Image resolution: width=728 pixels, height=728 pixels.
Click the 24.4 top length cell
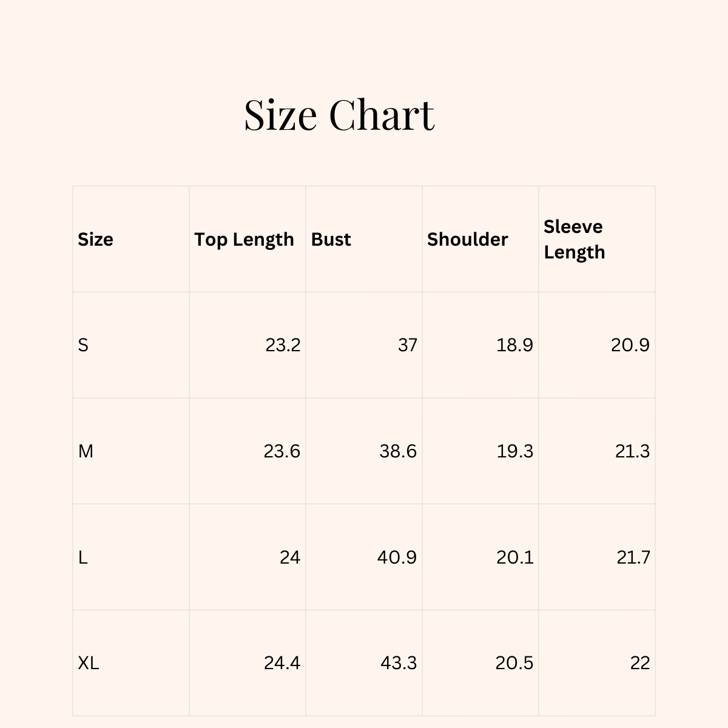point(282,663)
